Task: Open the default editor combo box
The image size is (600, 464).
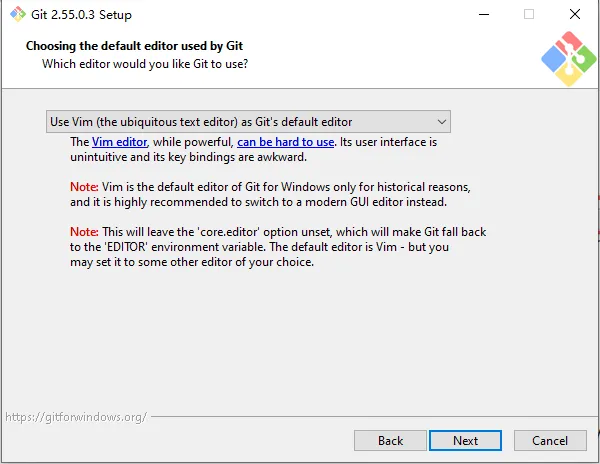Action: click(x=248, y=122)
